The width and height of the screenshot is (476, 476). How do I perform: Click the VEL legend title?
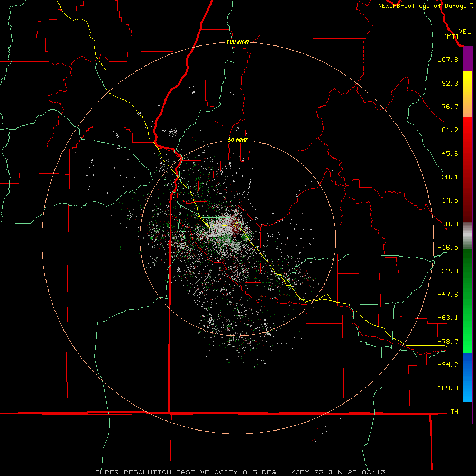465,32
